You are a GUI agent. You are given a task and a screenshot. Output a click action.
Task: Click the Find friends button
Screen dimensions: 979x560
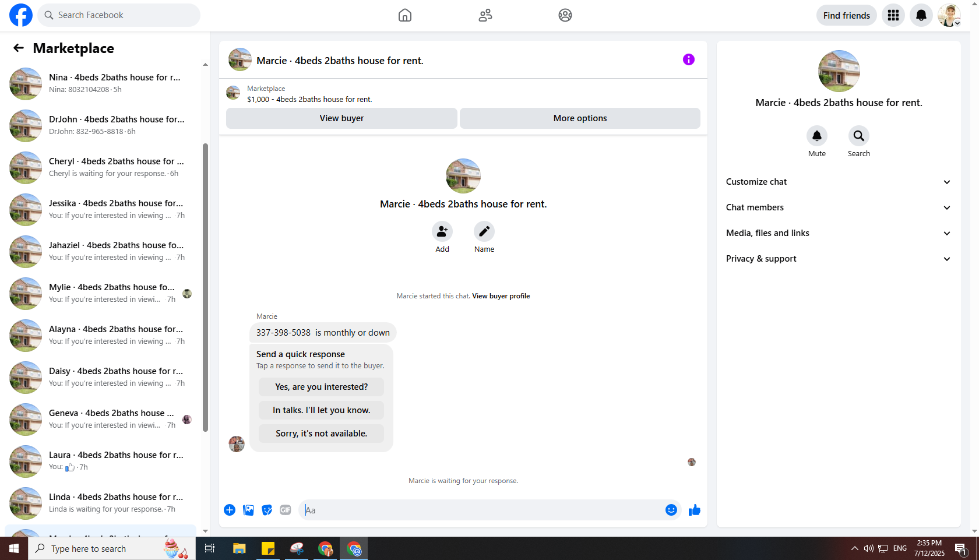(846, 15)
